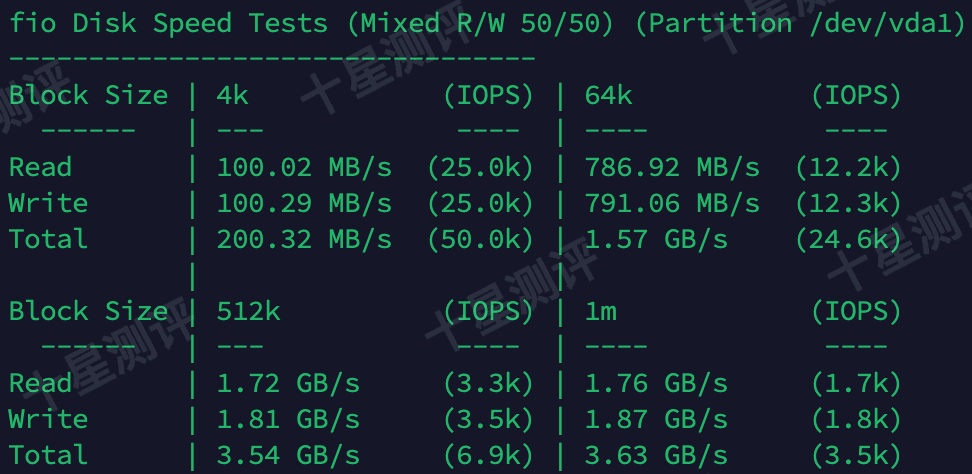The height and width of the screenshot is (474, 972).
Task: Click the 4k block size header
Action: 232,95
